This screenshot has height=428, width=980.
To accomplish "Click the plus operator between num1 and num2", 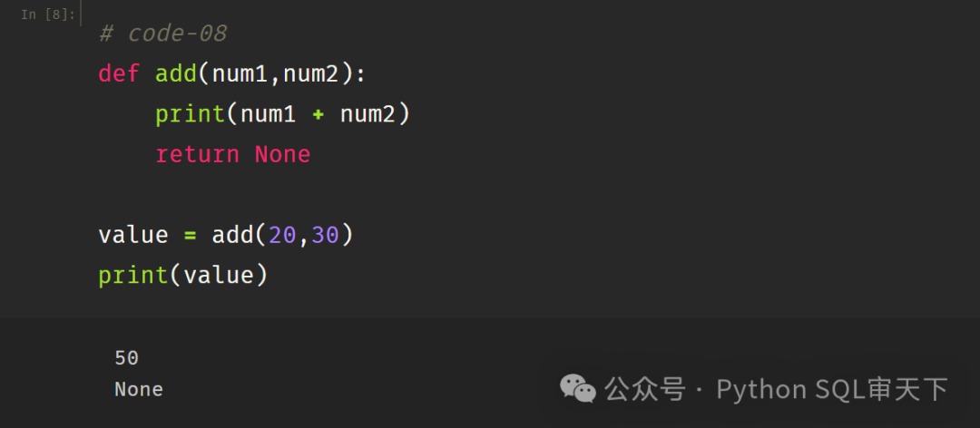I will 318,115.
